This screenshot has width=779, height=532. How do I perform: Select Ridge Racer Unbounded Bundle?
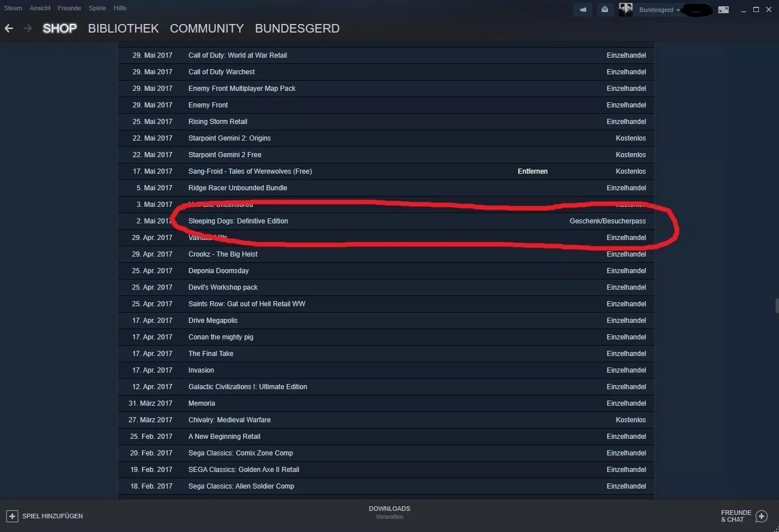click(x=238, y=188)
